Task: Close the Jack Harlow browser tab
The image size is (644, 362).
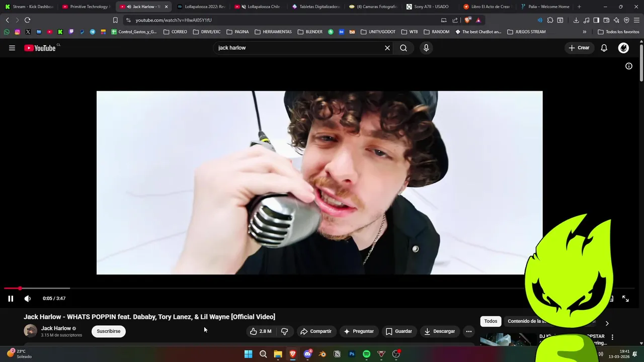Action: 166,7
